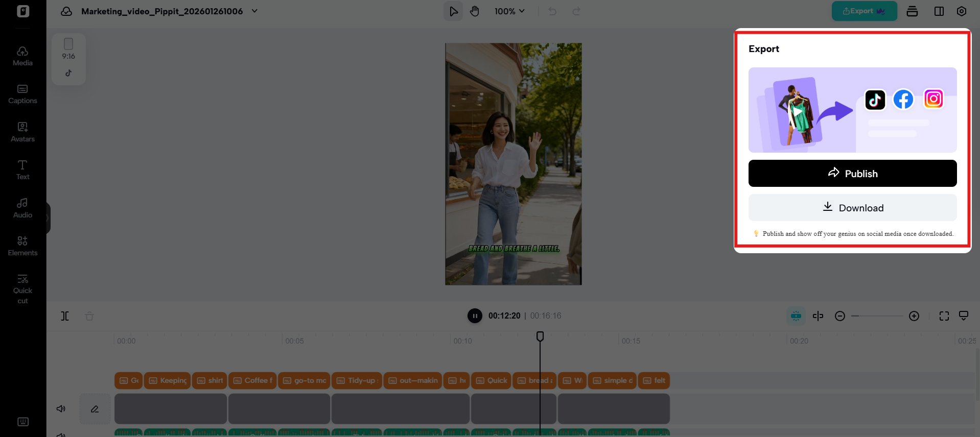The image size is (980, 437).
Task: Expand the collapsed left panel handle
Action: point(48,218)
